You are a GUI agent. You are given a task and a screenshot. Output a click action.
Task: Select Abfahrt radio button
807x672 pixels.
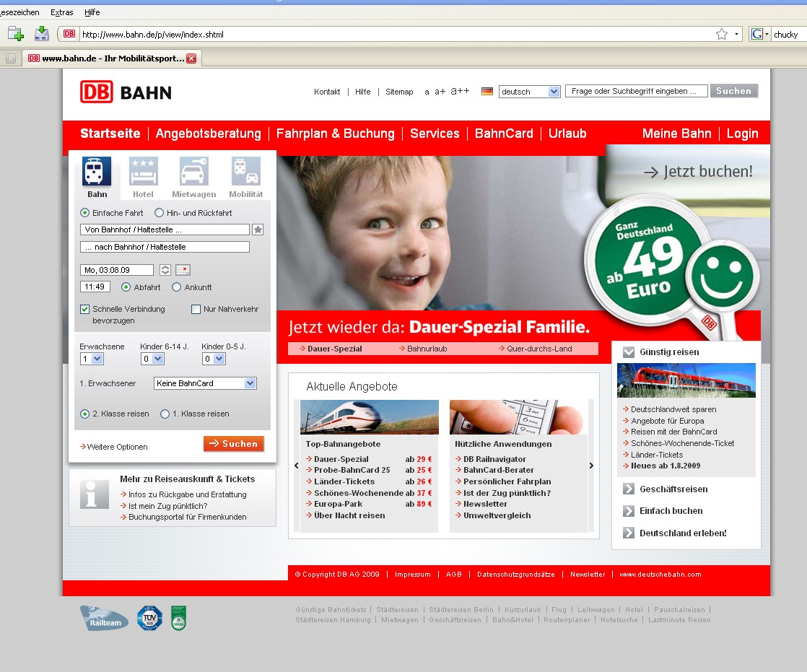[126, 287]
